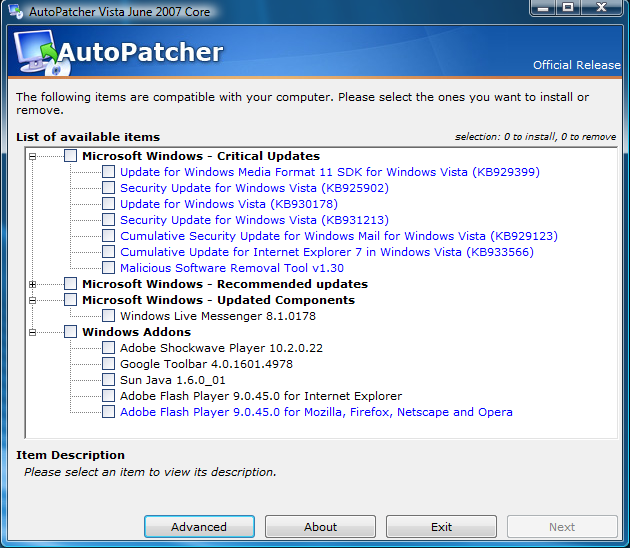Image resolution: width=630 pixels, height=548 pixels.
Task: Click the AutoPatcher title bar app icon
Action: pos(15,11)
